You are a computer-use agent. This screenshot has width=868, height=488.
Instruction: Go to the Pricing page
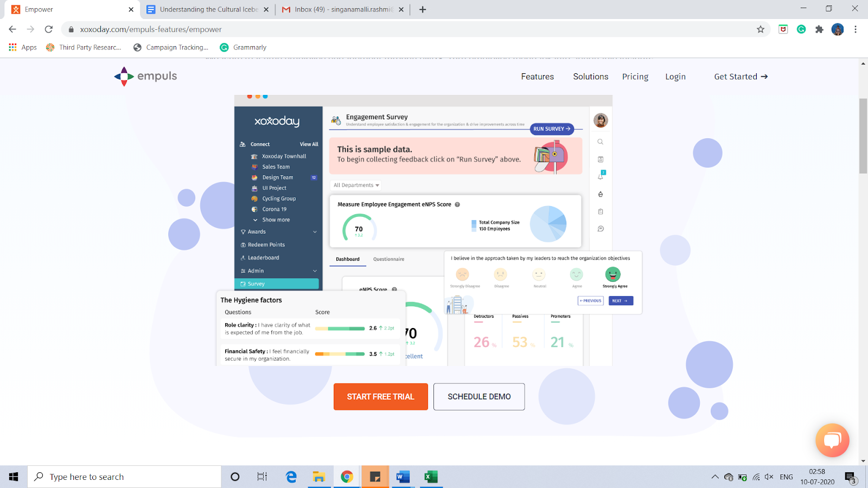point(635,76)
